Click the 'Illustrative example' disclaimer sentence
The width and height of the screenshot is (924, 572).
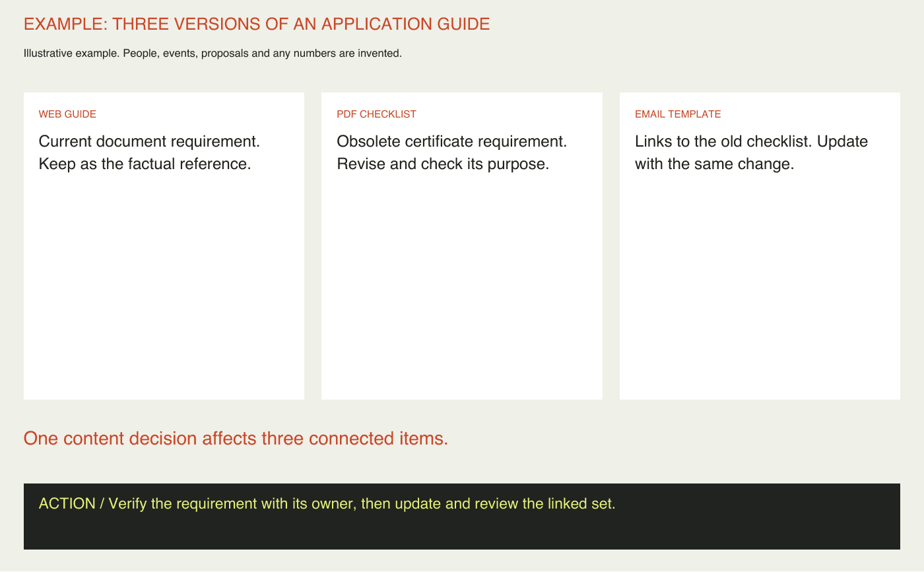pyautogui.click(x=213, y=53)
